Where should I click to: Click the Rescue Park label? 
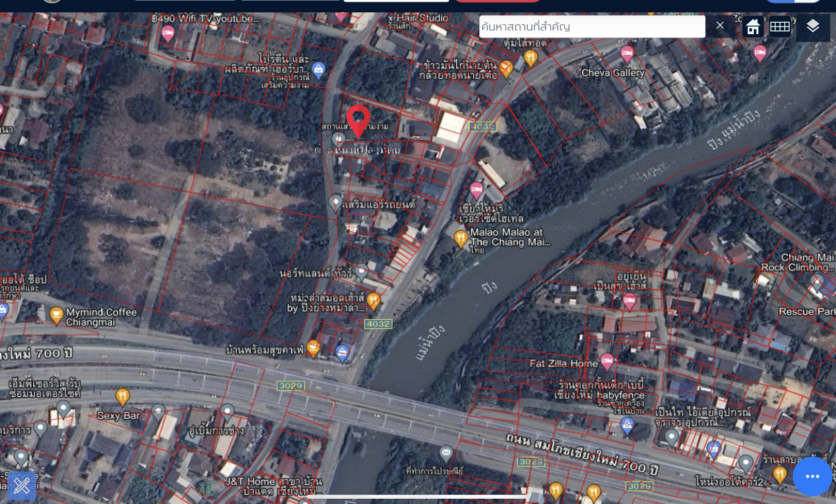coord(807,312)
